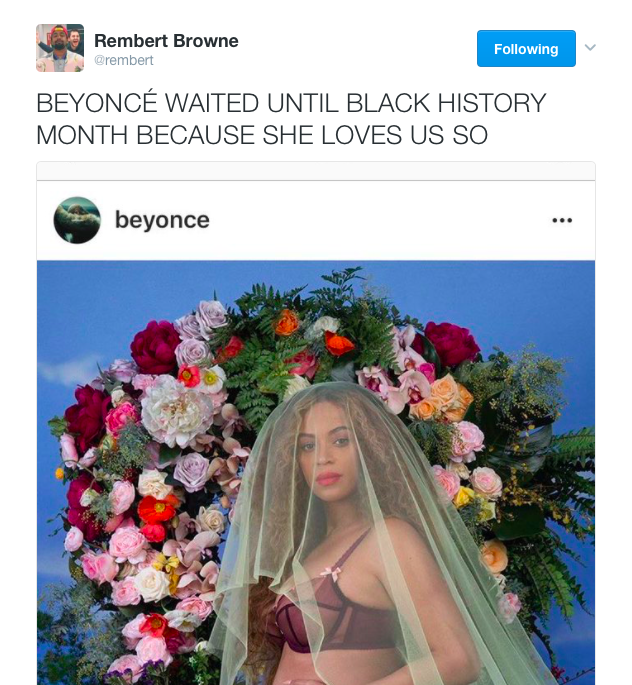Open the embedded Instagram photo of the veiled woman
This screenshot has width=632, height=685.
tap(316, 472)
